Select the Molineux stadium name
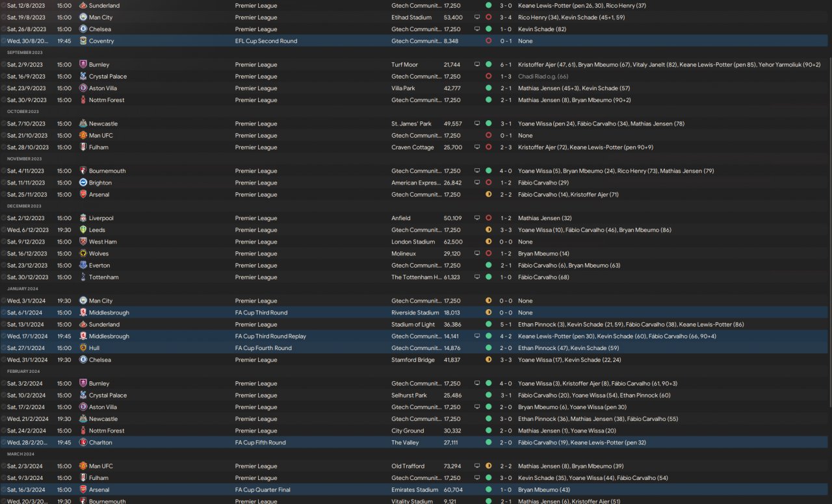 tap(404, 253)
